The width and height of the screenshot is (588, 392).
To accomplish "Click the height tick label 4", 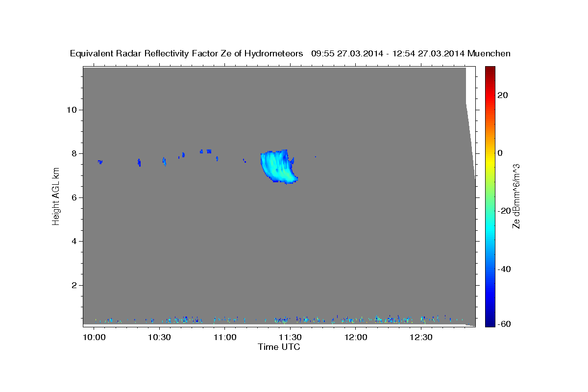I will pos(75,241).
